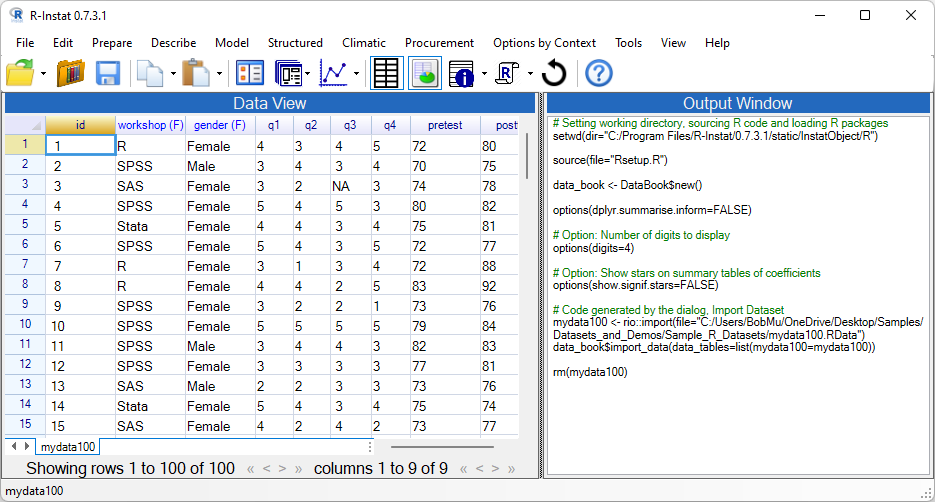Open the last dialog icon
Image resolution: width=935 pixels, height=502 pixels.
(x=250, y=73)
